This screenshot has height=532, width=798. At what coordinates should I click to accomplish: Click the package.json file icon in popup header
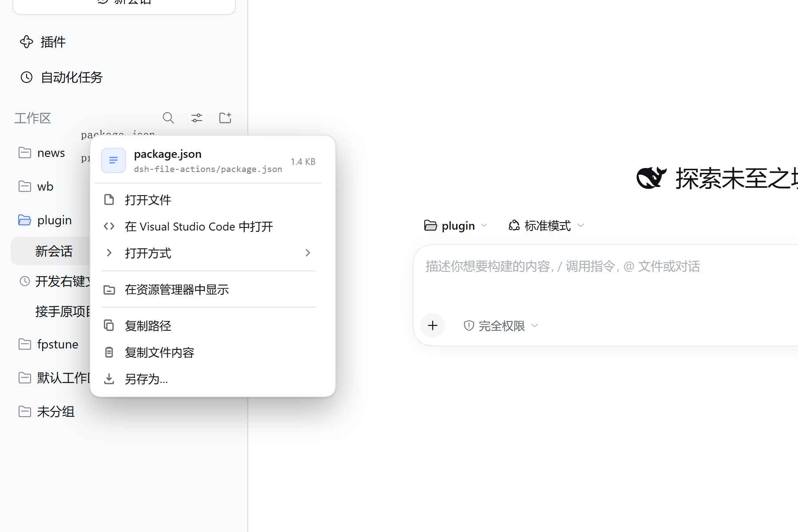pyautogui.click(x=113, y=160)
